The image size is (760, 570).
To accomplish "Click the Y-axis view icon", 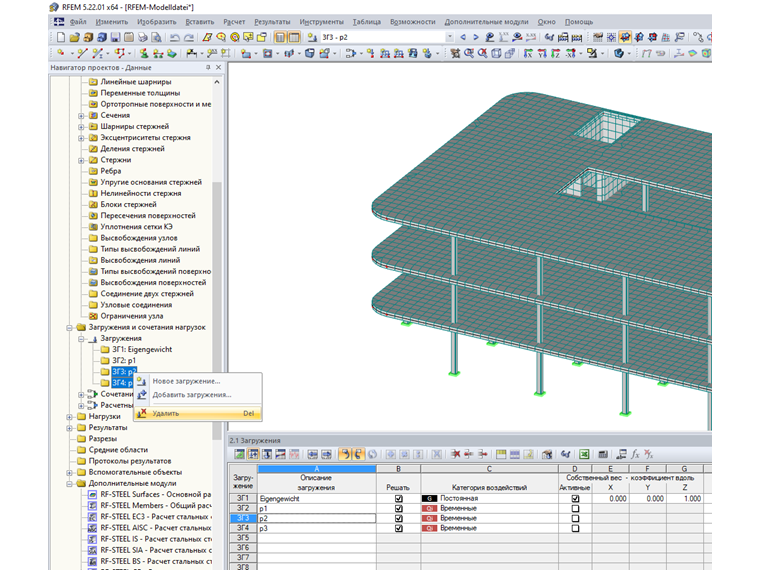I will pos(542,53).
